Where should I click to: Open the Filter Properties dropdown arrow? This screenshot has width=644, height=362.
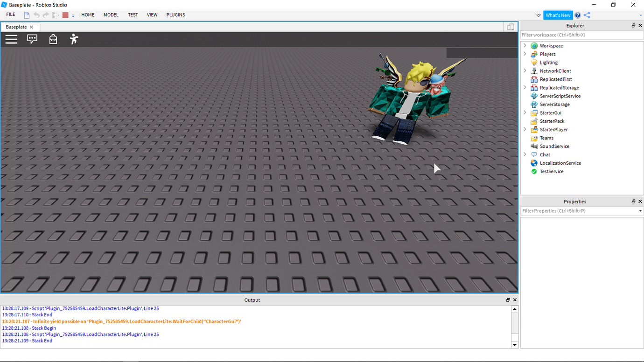639,210
